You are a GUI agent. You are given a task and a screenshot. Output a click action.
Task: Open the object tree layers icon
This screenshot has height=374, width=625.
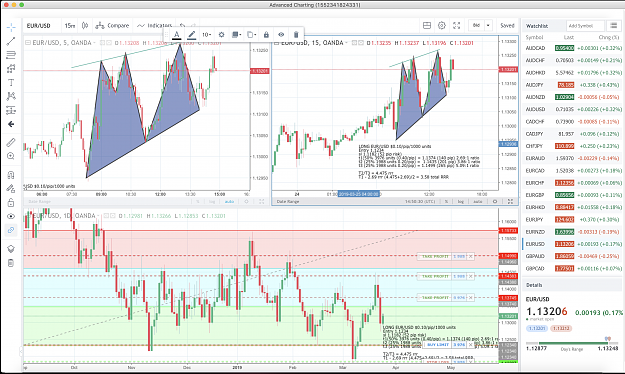pyautogui.click(x=11, y=249)
